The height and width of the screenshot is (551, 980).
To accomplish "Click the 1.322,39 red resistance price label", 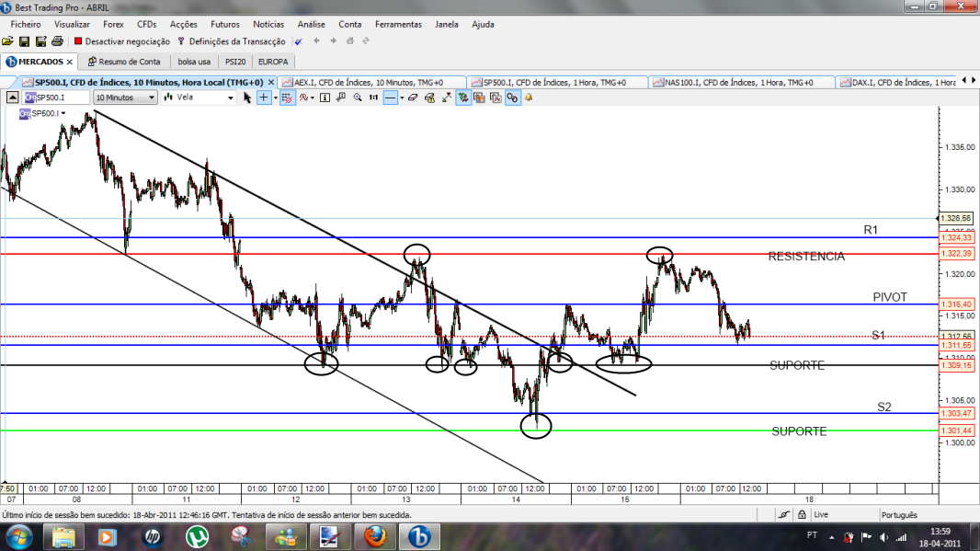I will pos(956,253).
